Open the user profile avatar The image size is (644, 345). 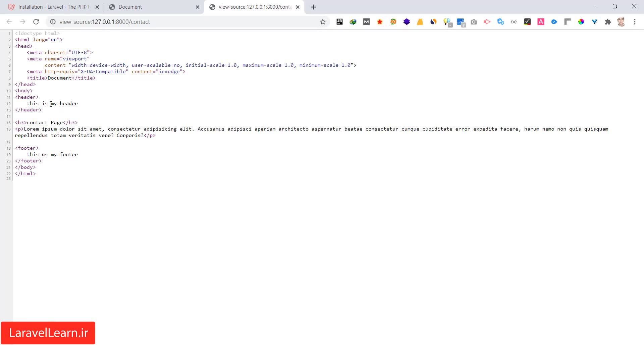621,22
